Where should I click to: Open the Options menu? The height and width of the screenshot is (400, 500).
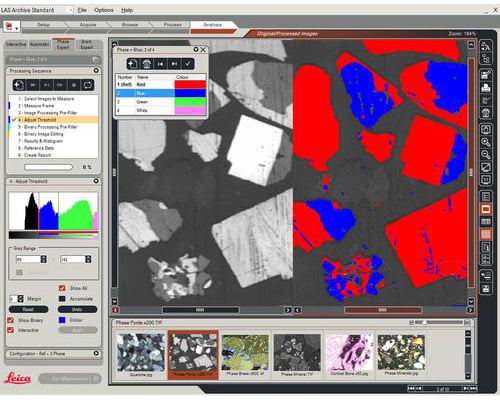click(104, 10)
